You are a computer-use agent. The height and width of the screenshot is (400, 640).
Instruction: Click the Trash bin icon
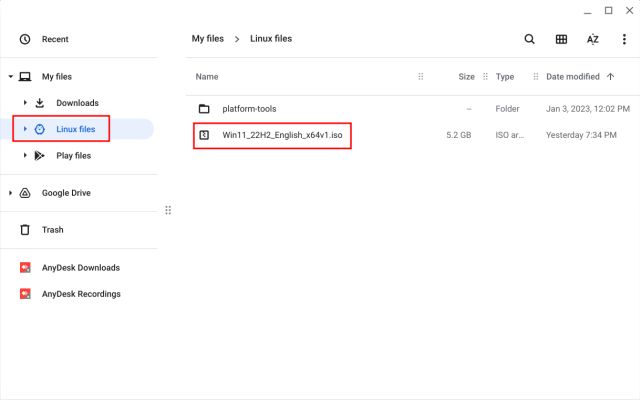point(25,230)
